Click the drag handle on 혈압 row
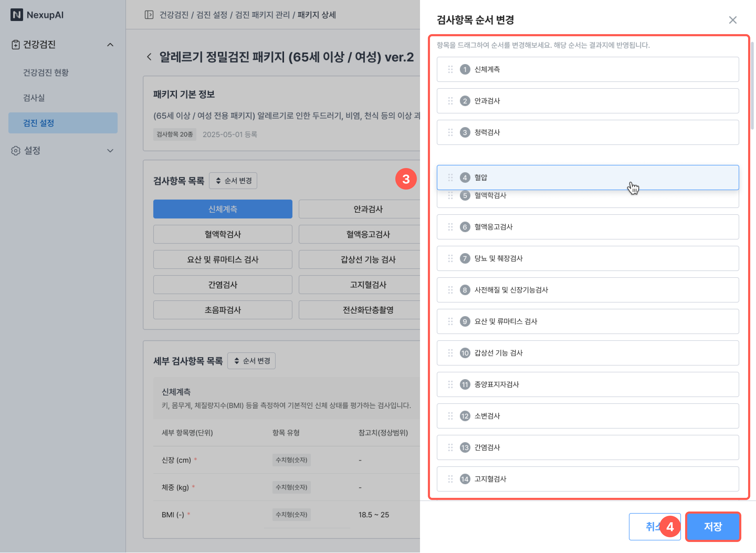Viewport: 756px width, 553px height. pyautogui.click(x=450, y=178)
